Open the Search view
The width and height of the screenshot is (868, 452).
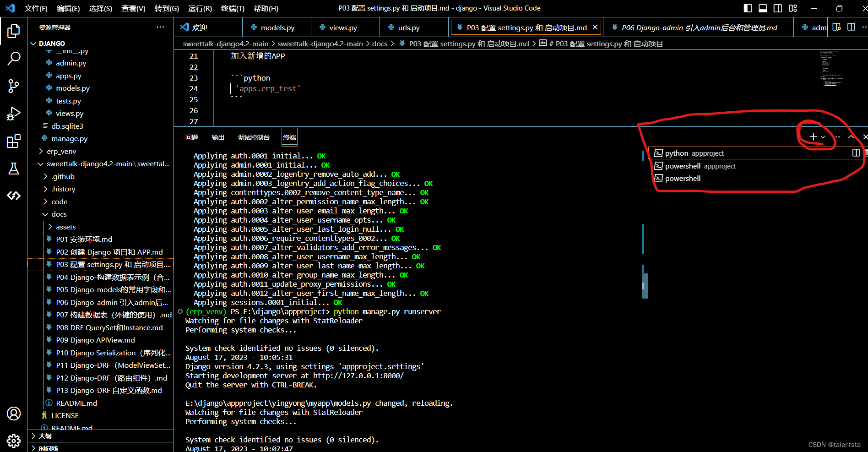pos(13,58)
